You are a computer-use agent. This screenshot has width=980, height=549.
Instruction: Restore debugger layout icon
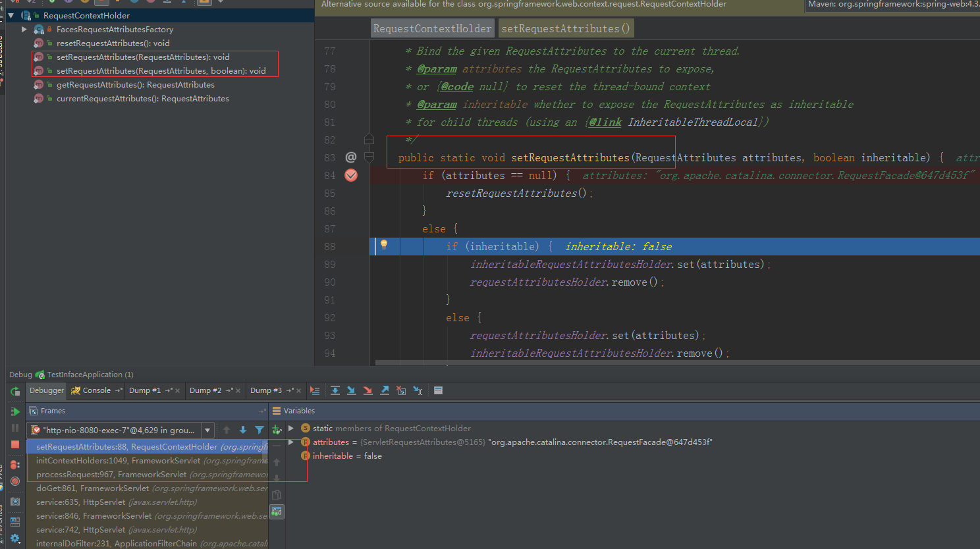point(15,522)
